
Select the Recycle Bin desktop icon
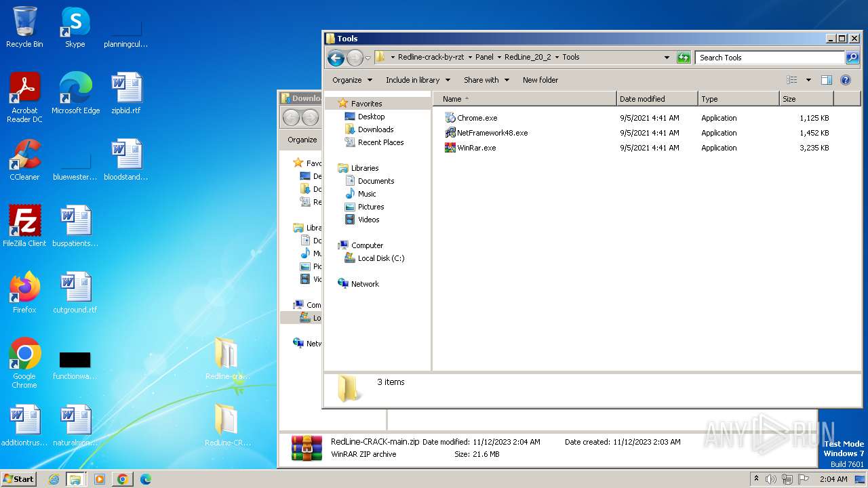point(24,27)
